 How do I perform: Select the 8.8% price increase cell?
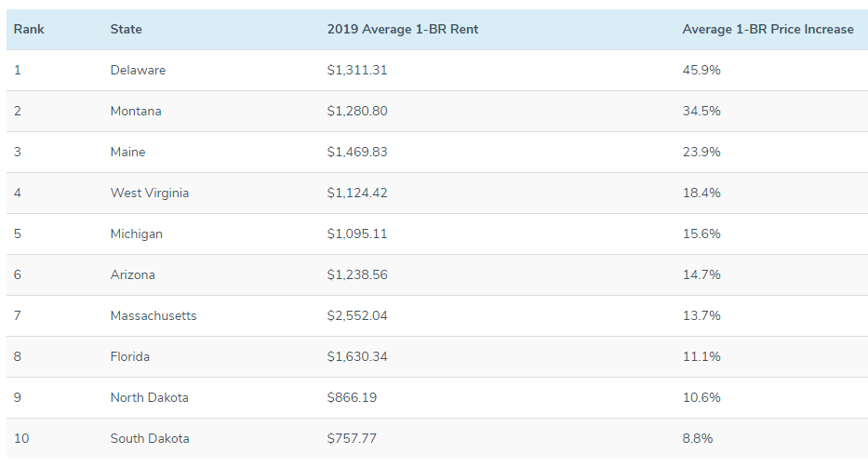point(698,438)
